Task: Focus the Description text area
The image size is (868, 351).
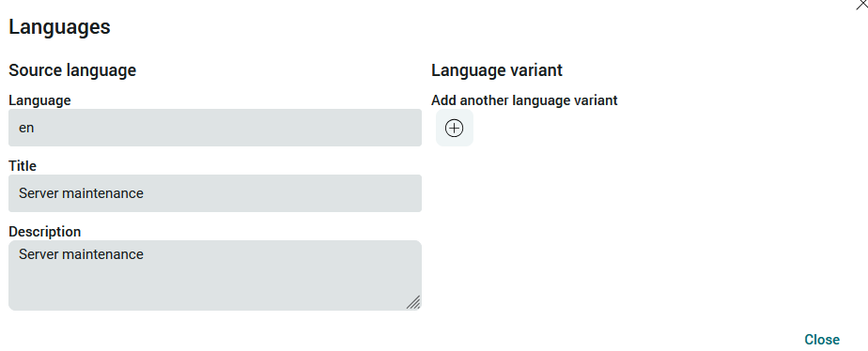Action: (x=215, y=275)
